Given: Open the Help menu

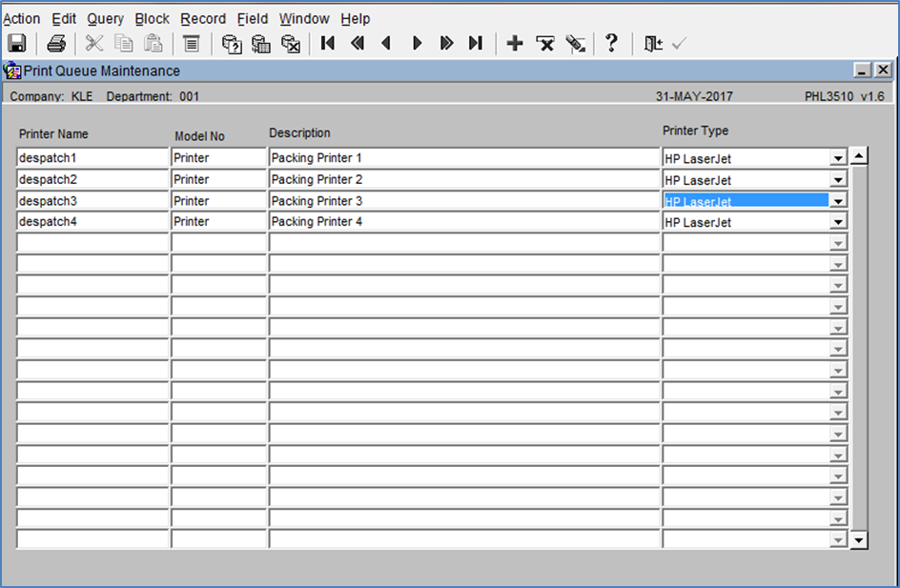Looking at the screenshot, I should click(356, 19).
